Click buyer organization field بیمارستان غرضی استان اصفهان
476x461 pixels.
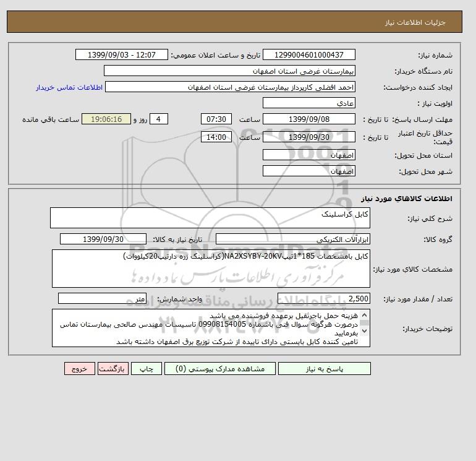pyautogui.click(x=229, y=71)
